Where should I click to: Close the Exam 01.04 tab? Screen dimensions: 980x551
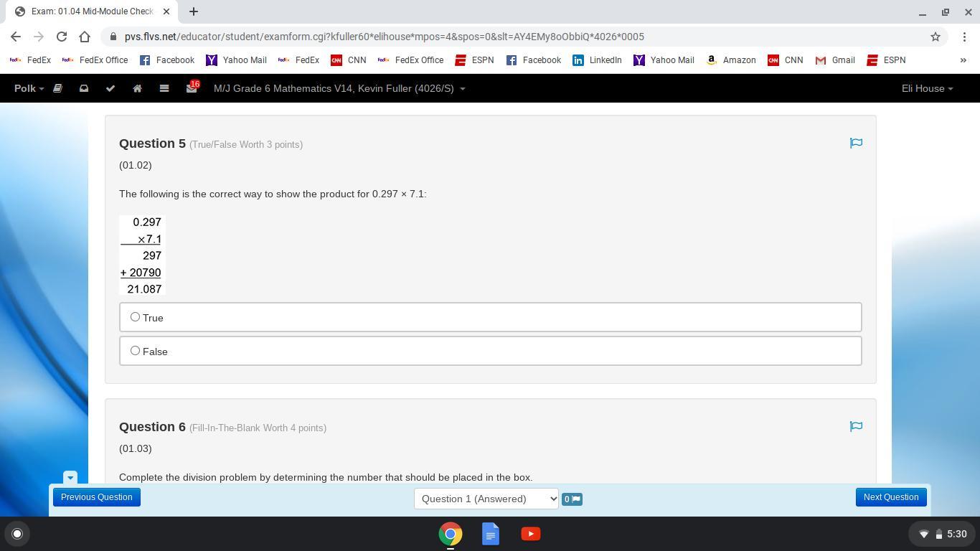166,11
